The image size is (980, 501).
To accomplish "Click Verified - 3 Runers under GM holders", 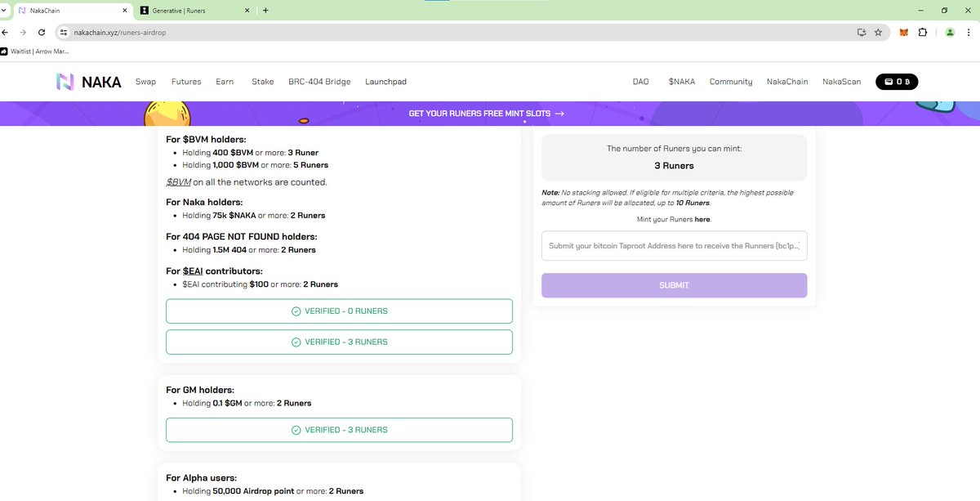I will [x=339, y=430].
